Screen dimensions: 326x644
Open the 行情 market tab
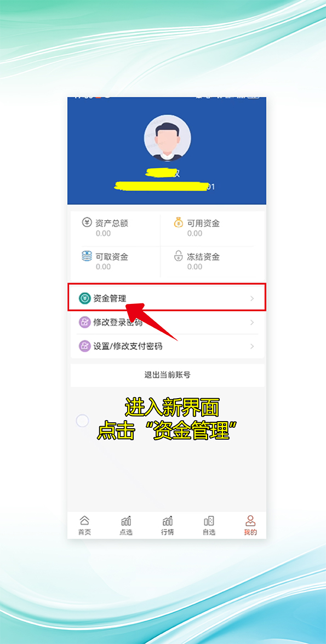(x=167, y=526)
